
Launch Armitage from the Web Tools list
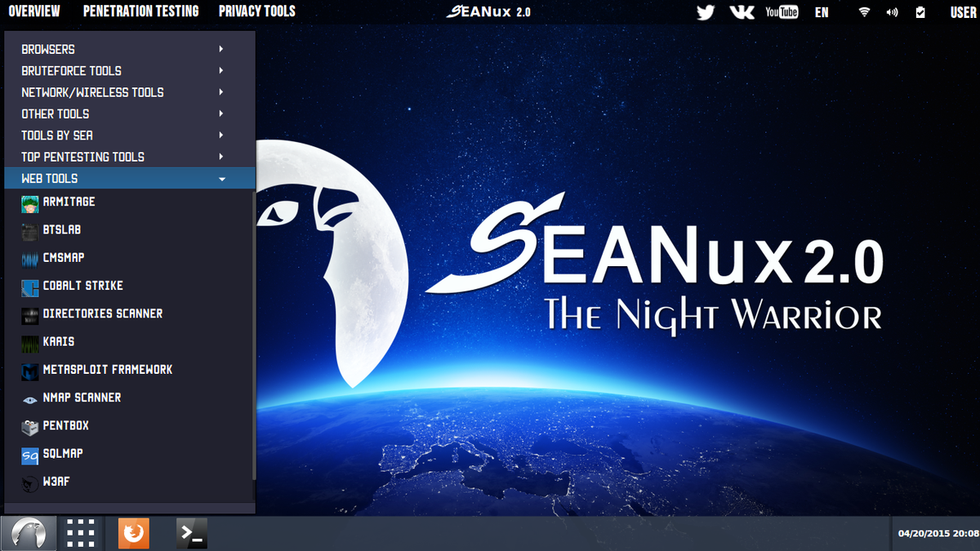pyautogui.click(x=69, y=202)
